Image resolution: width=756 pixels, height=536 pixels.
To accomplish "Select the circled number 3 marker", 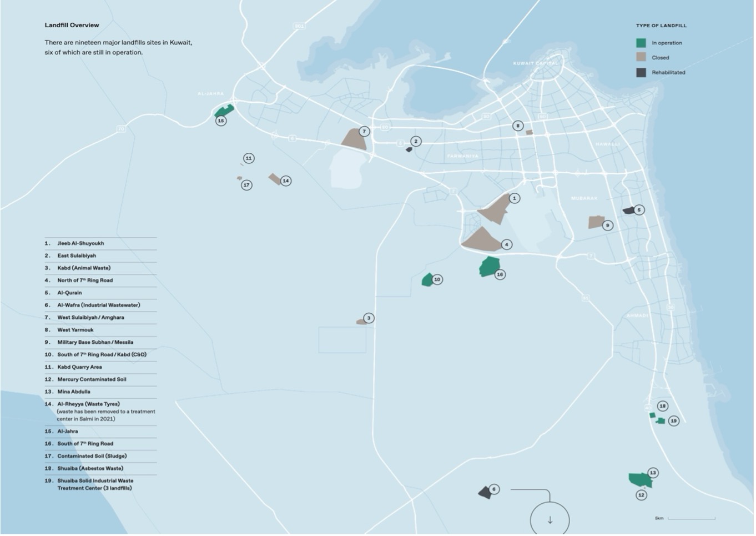I will (x=369, y=318).
